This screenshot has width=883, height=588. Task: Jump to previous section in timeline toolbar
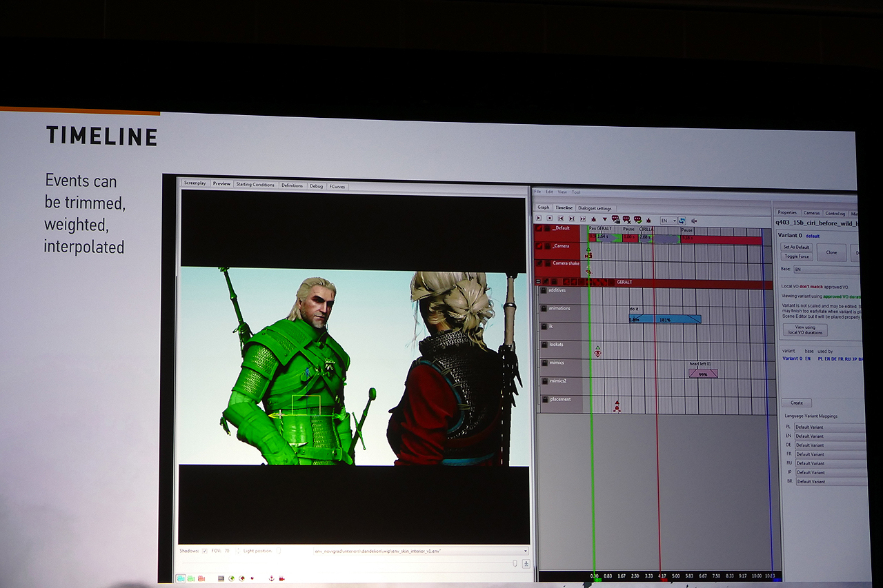click(561, 218)
